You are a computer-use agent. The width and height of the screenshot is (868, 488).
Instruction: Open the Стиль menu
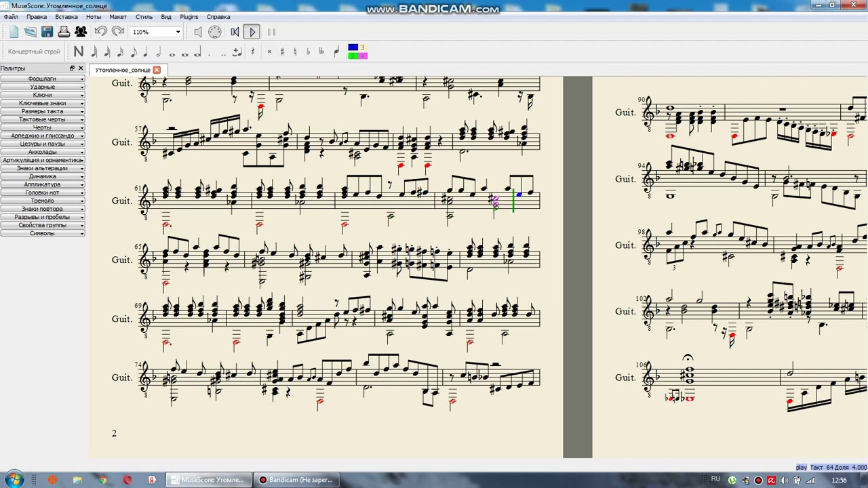tap(144, 17)
